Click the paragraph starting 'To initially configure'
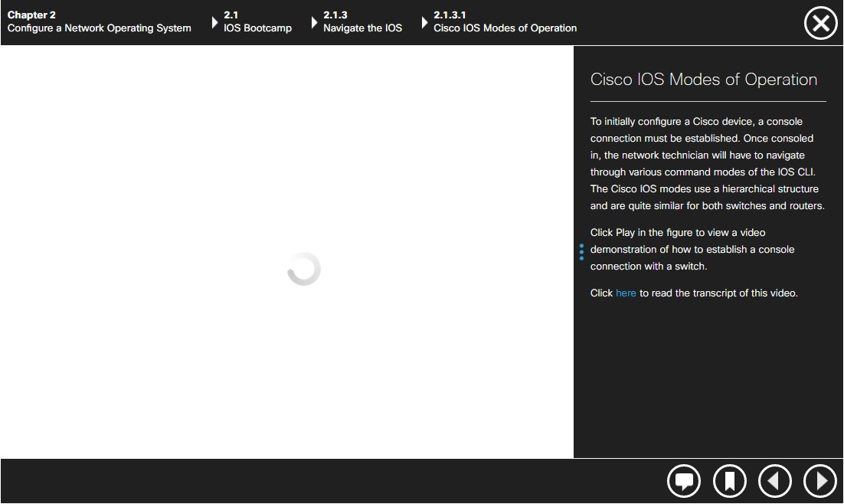This screenshot has width=844, height=504. (x=707, y=164)
